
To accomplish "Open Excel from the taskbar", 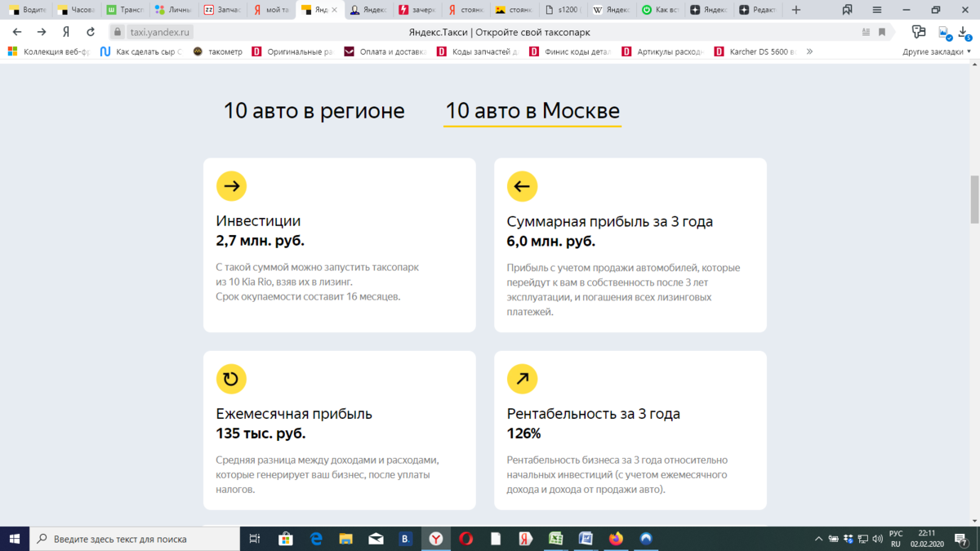I will (x=555, y=539).
